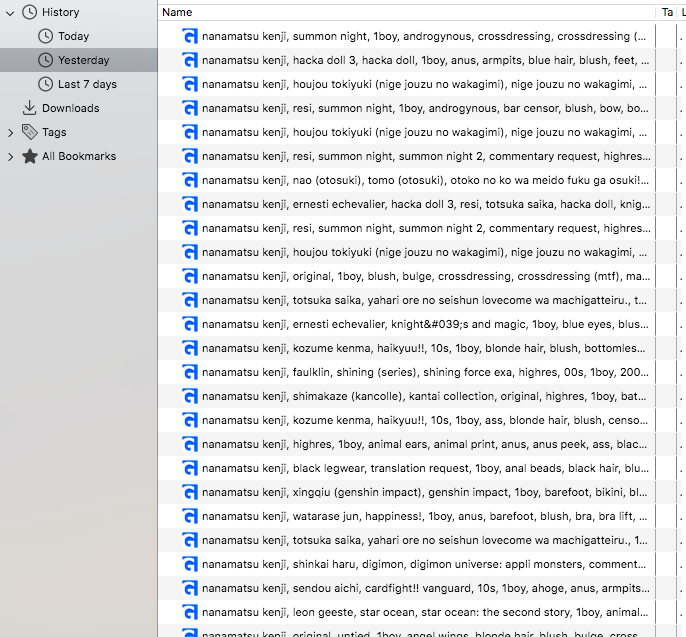Sort by the Name column header

pyautogui.click(x=407, y=12)
